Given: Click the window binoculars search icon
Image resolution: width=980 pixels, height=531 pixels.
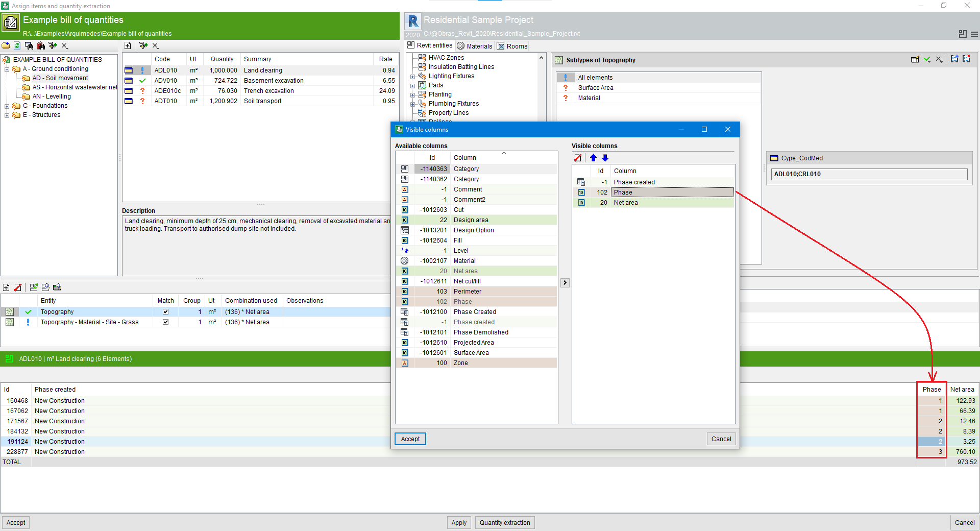Looking at the screenshot, I should tap(29, 45).
